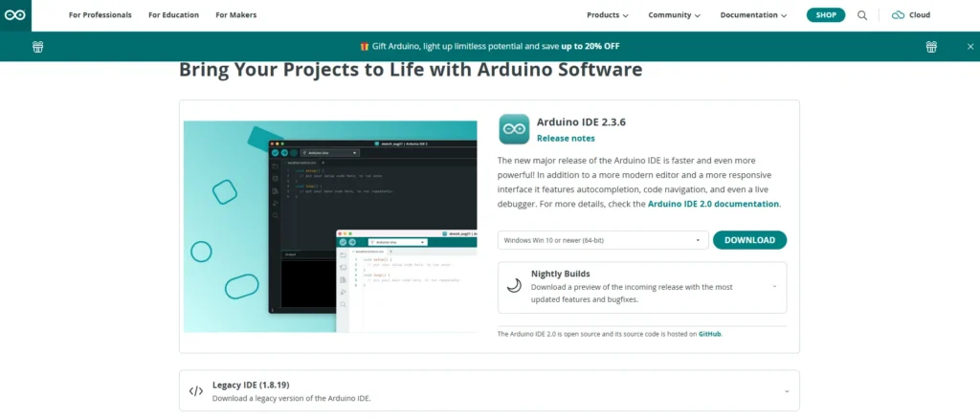
Task: Open the Windows Win 10 OS selector
Action: [603, 240]
